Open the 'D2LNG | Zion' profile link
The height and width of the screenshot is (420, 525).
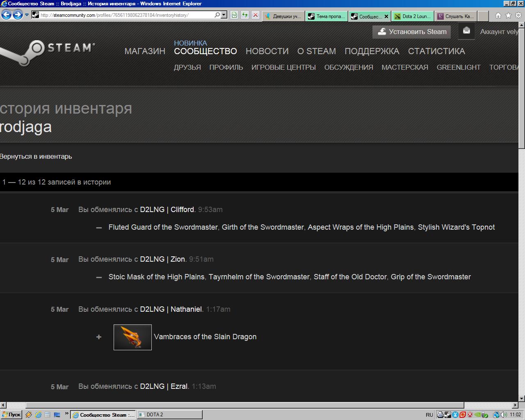162,259
